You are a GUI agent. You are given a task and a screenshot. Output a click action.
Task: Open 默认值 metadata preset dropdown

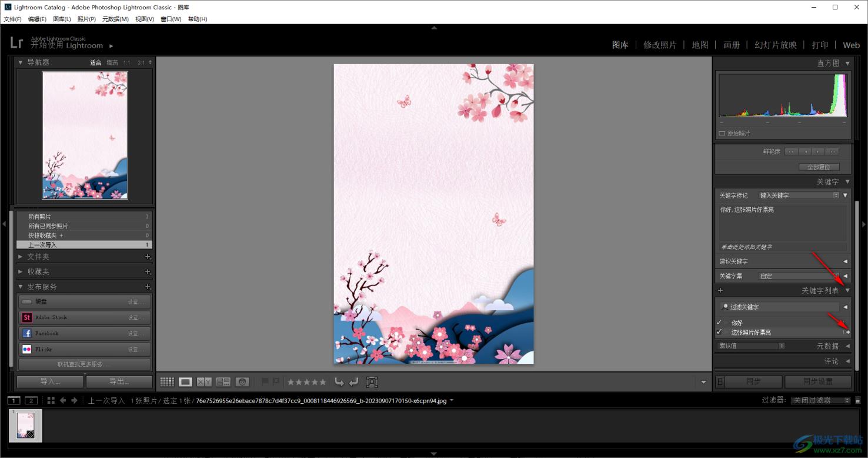[751, 346]
